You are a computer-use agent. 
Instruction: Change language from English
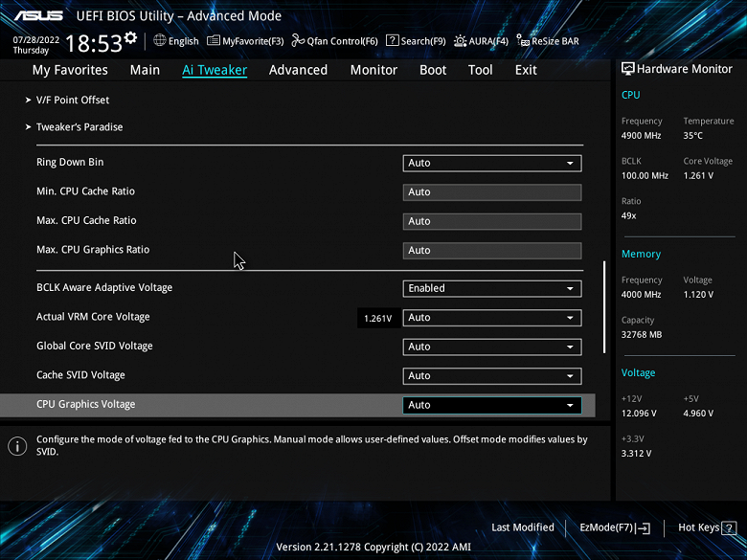pyautogui.click(x=184, y=41)
